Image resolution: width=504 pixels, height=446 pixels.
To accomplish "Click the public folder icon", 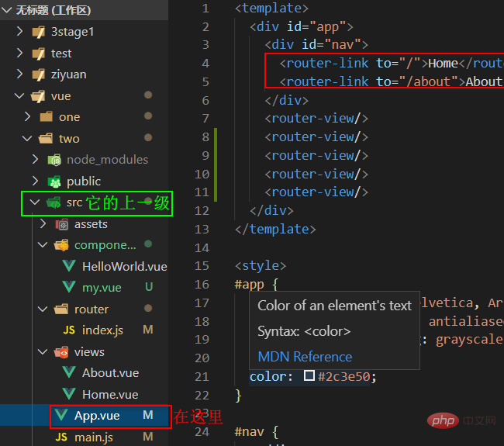I will (x=54, y=182).
